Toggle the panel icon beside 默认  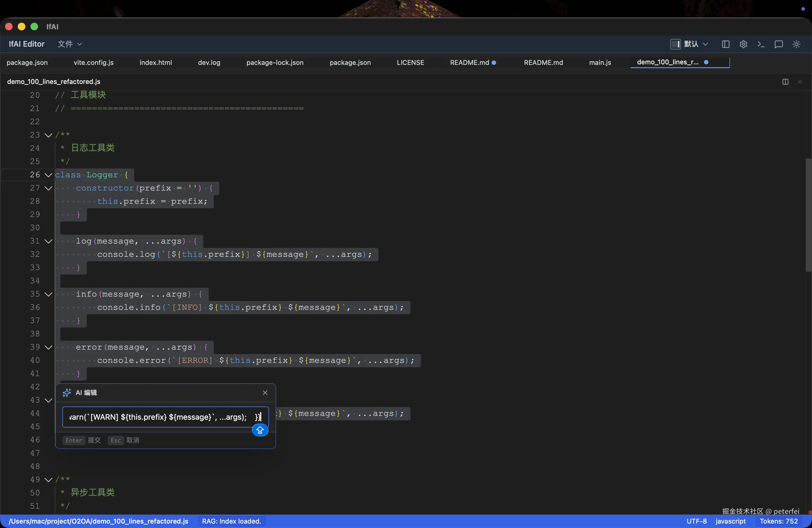pyautogui.click(x=675, y=44)
